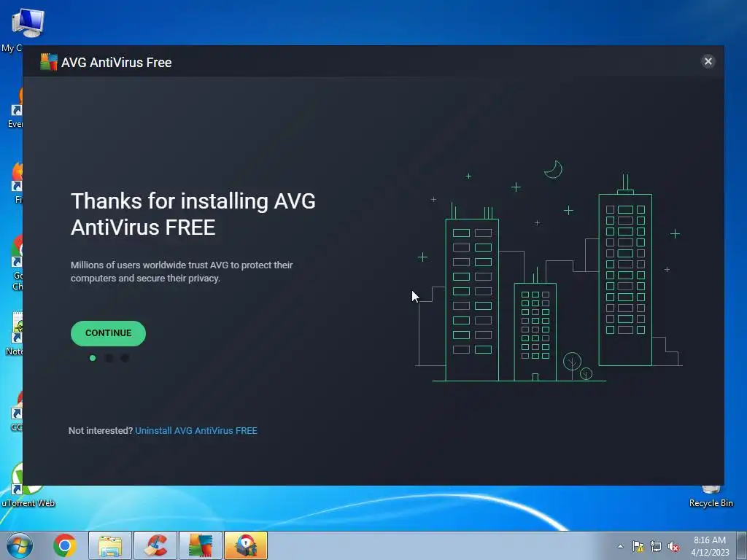Screen dimensions: 747x560
Task: Click the Show desktop button at the taskbar edge
Action: click(x=742, y=545)
